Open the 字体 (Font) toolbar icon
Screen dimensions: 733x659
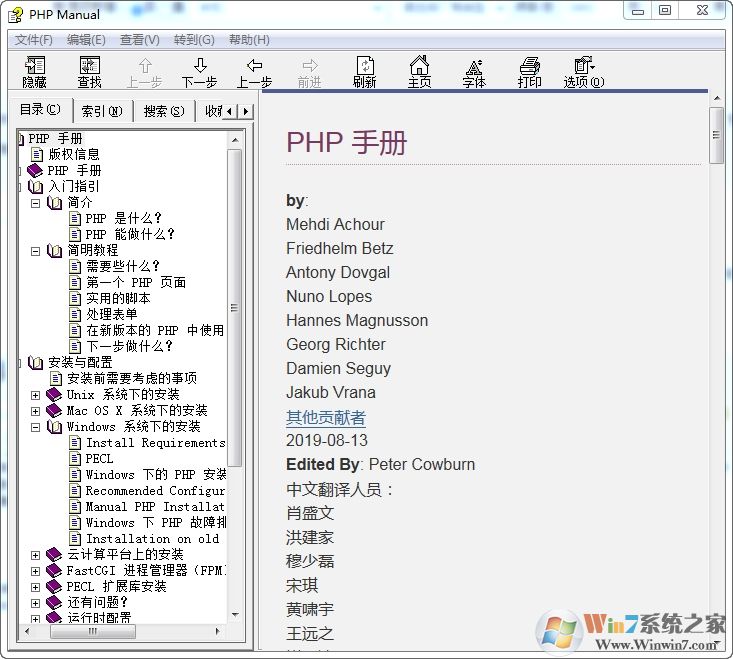tap(474, 67)
